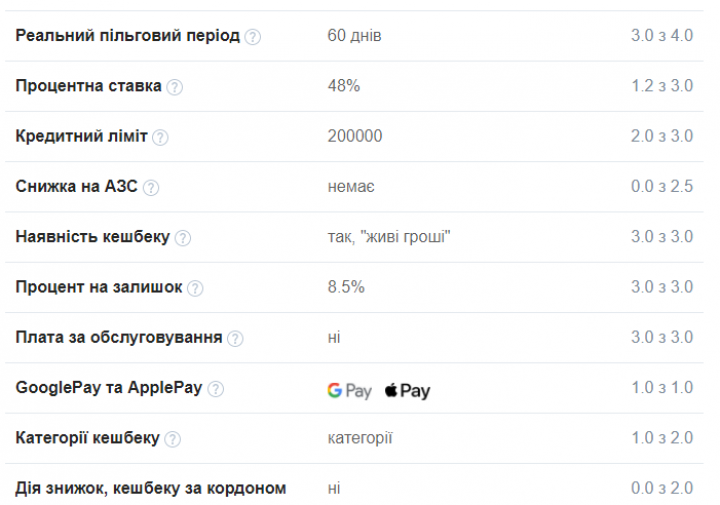The image size is (720, 505).
Task: Click help icon beside Плата за обслуговування
Action: [x=235, y=338]
